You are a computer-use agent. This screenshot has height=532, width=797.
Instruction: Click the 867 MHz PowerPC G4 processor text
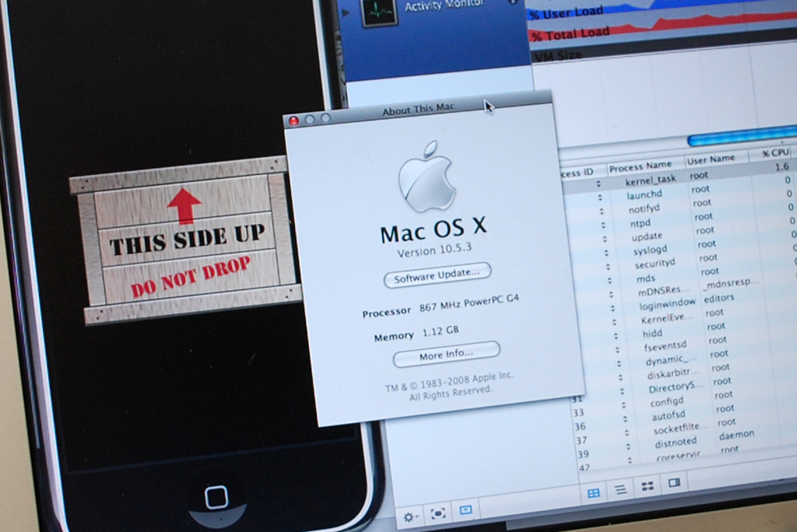(469, 303)
